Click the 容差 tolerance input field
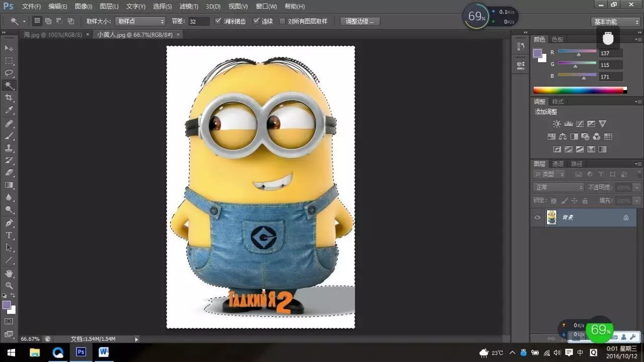 click(x=199, y=21)
